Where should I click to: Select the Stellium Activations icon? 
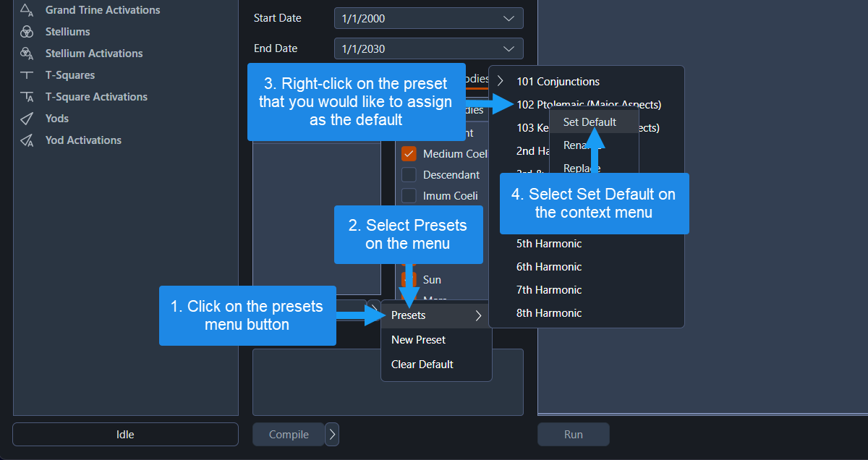click(x=27, y=53)
